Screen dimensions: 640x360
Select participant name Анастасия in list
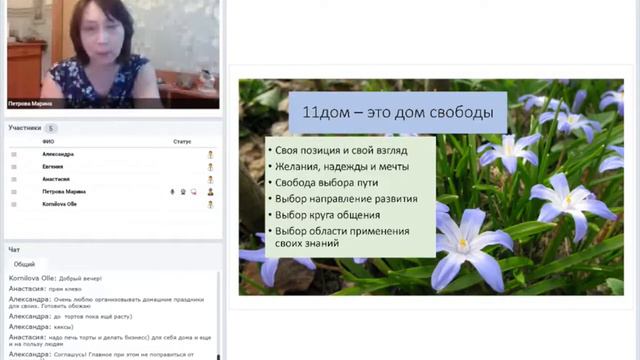point(56,179)
